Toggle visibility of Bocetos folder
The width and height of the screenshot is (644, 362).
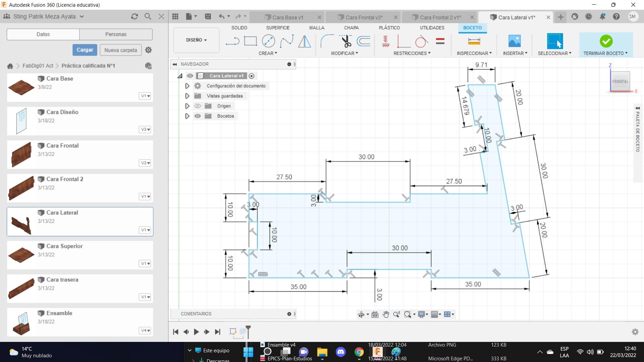tap(198, 116)
